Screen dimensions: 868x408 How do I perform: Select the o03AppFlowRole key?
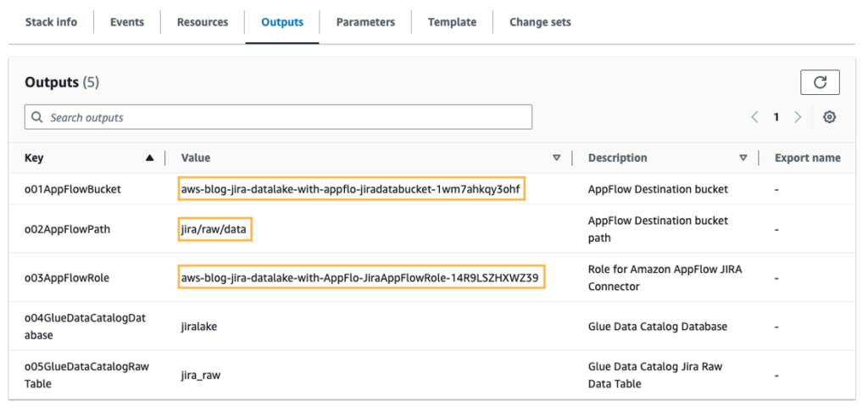(66, 277)
